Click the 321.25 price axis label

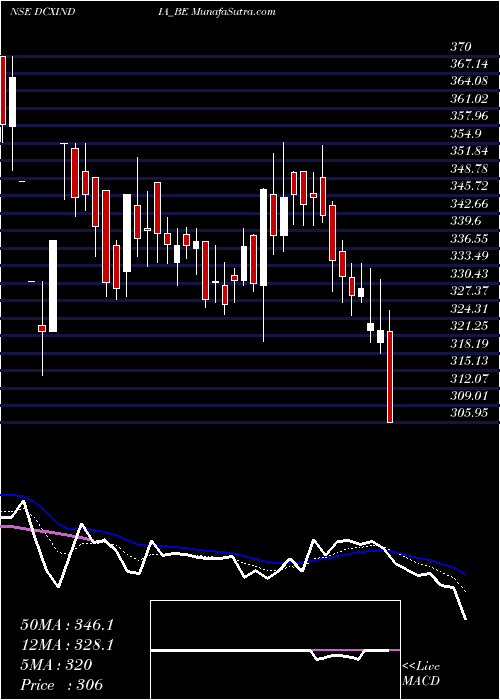(468, 326)
